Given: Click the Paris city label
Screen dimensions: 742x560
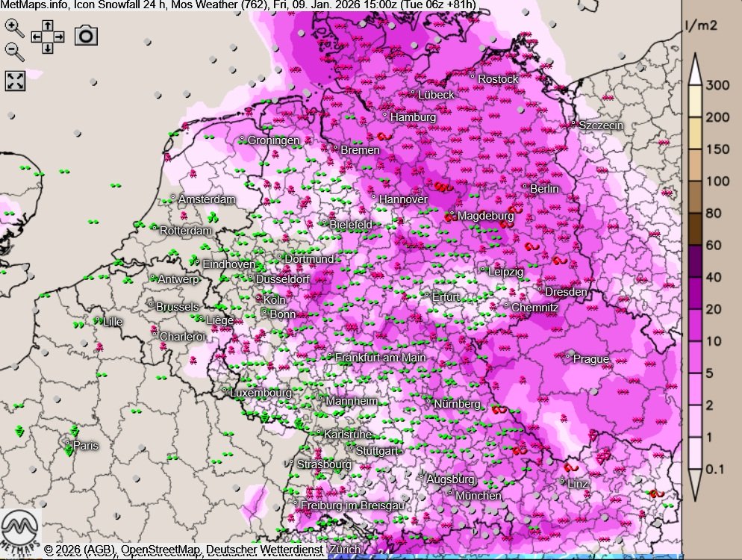Looking at the screenshot, I should (x=85, y=446).
